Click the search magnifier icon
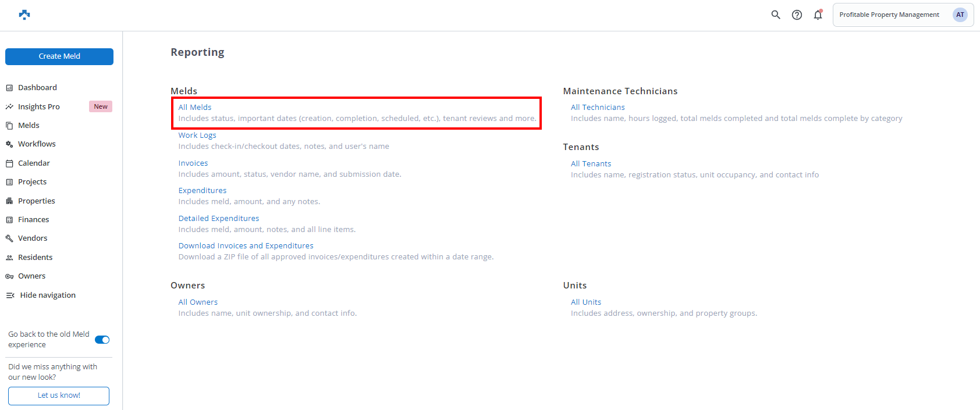The height and width of the screenshot is (410, 980). (x=776, y=15)
